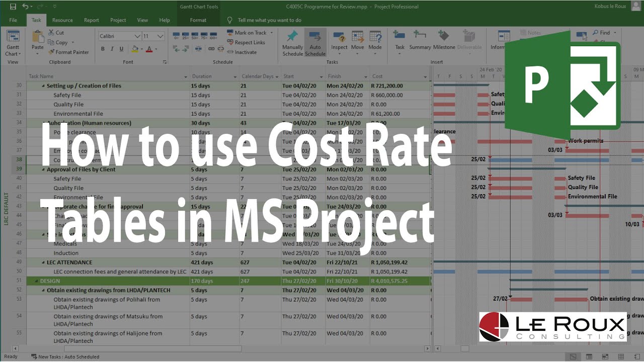644x362 pixels.
Task: Activate the Format Painter
Action: click(x=68, y=52)
